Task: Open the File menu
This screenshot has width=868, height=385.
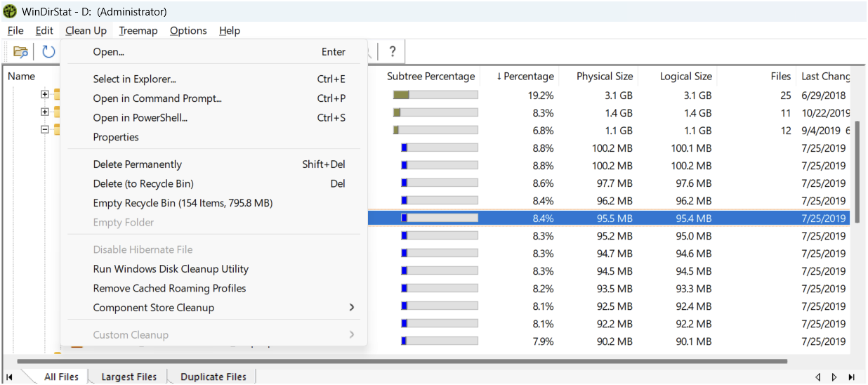Action: click(15, 30)
